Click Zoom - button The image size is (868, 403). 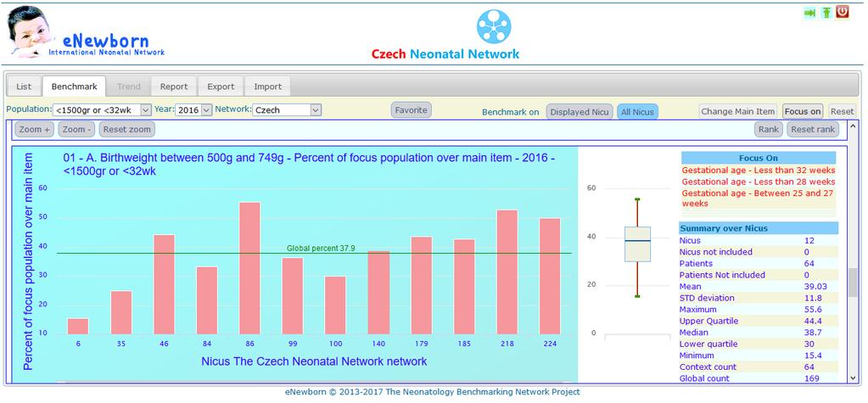pos(76,130)
